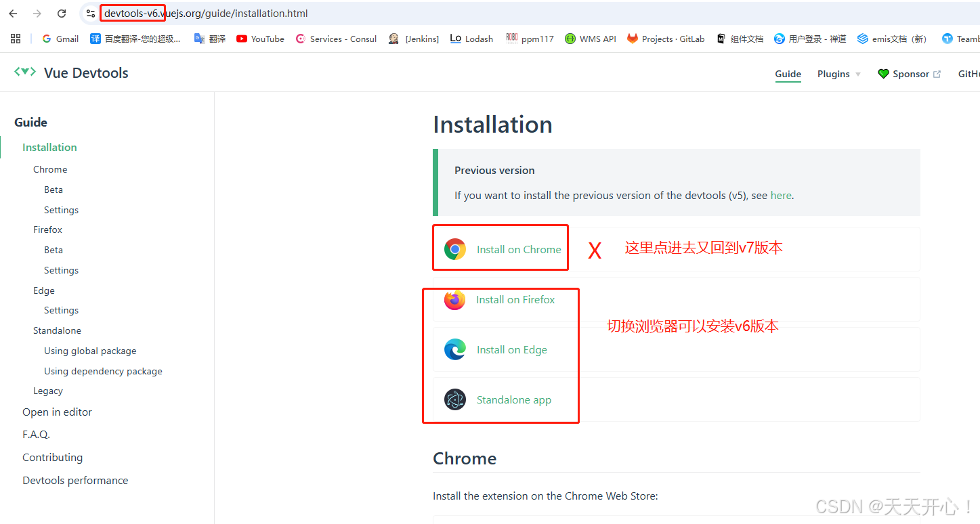This screenshot has width=980, height=524.
Task: Go to Chrome section in sidebar
Action: click(50, 169)
